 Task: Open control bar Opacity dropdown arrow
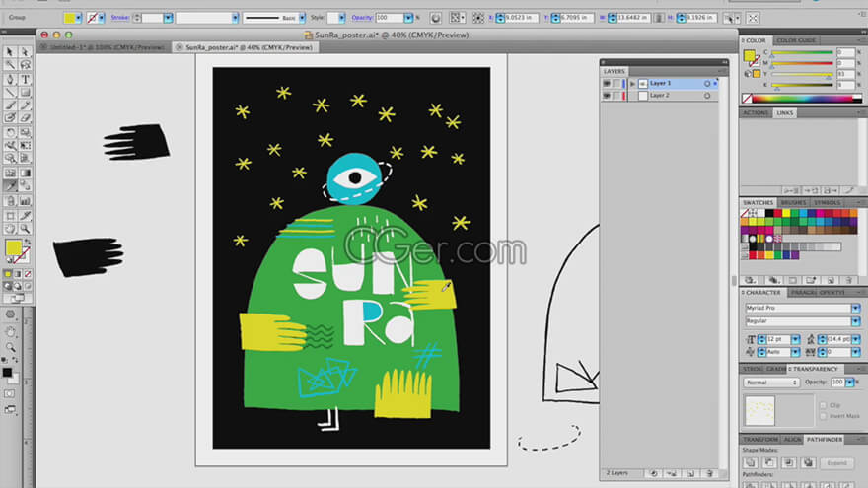coord(408,19)
